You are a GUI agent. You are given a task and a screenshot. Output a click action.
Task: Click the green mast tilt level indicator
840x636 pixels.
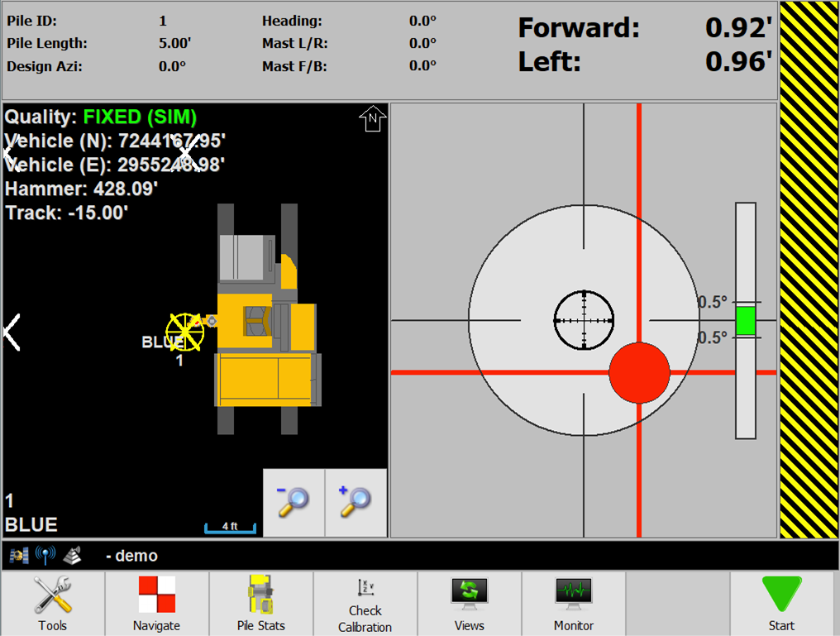pos(745,322)
